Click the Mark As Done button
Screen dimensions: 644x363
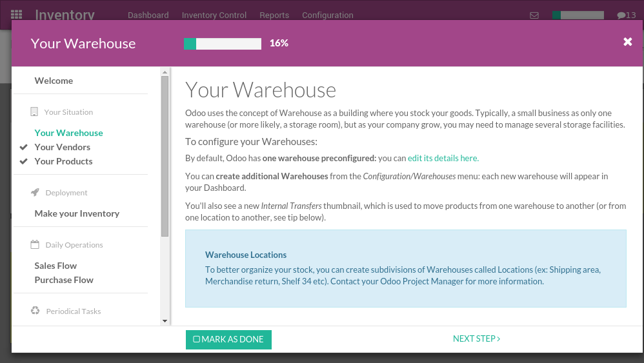228,340
